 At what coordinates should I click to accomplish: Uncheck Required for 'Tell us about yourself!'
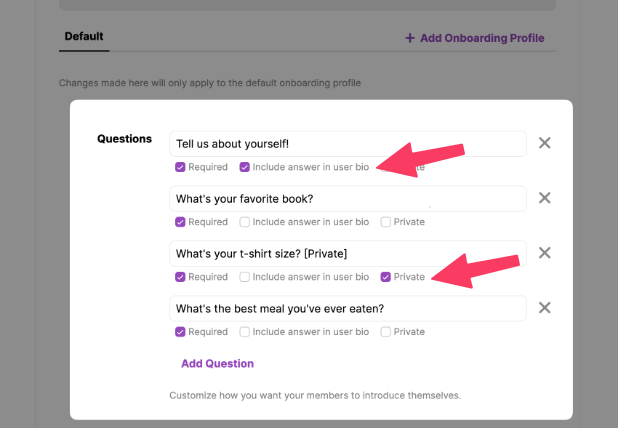pyautogui.click(x=180, y=167)
